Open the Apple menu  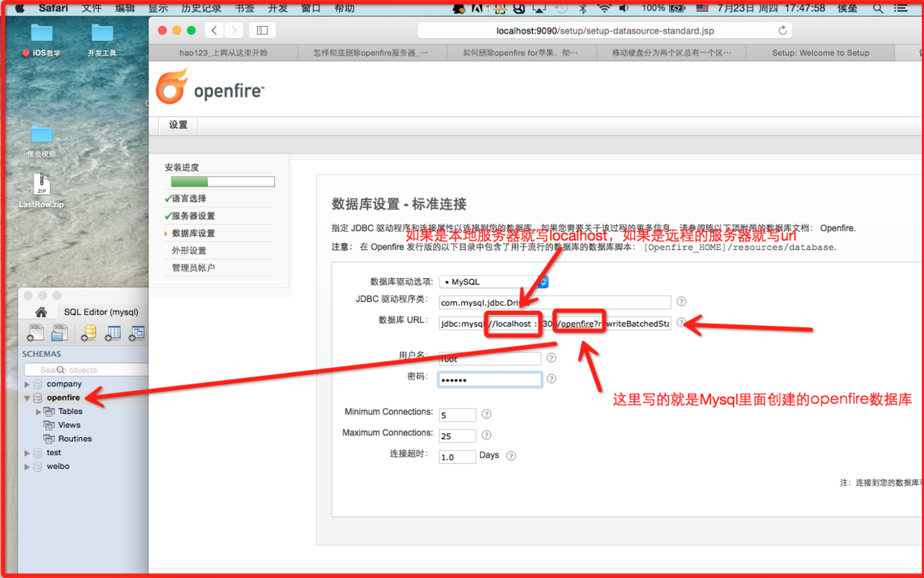click(20, 8)
